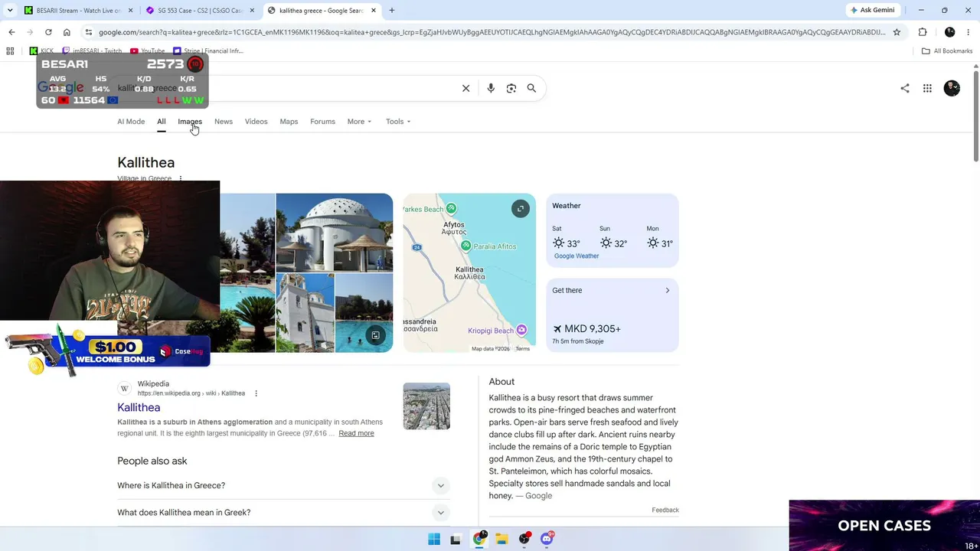Click the page vertical scrollbar
Viewport: 980px width, 551px height.
976,115
